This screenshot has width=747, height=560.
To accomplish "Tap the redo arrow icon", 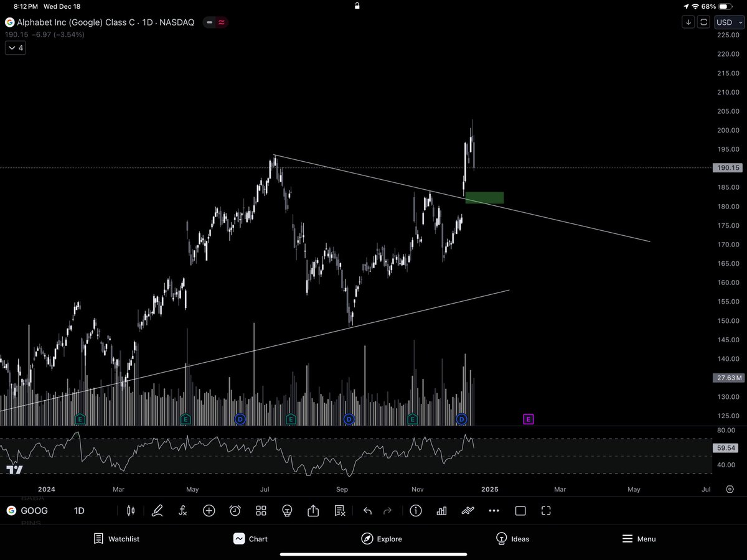I will click(387, 511).
